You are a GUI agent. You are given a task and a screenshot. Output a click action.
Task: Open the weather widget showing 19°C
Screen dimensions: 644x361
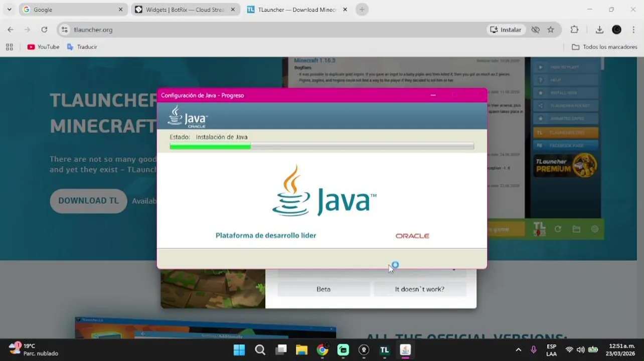click(x=34, y=349)
